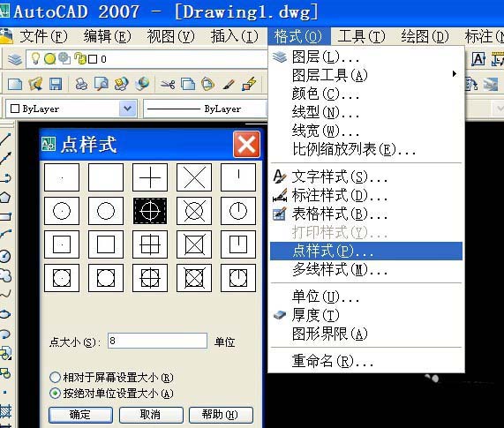
Task: Click the 取消 button in point style dialog
Action: (x=151, y=415)
